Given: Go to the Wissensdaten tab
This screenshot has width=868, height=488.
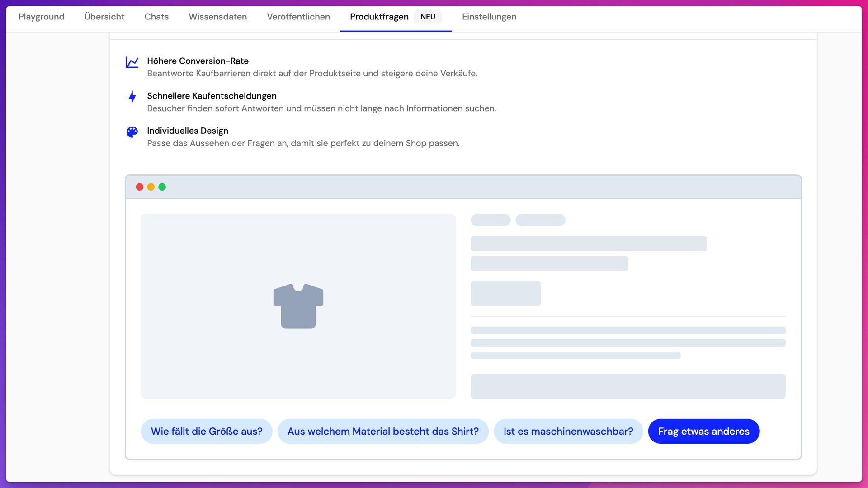Looking at the screenshot, I should (218, 17).
